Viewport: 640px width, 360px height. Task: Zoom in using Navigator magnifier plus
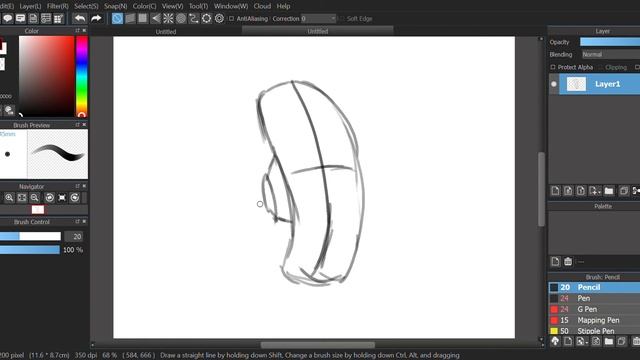click(9, 198)
